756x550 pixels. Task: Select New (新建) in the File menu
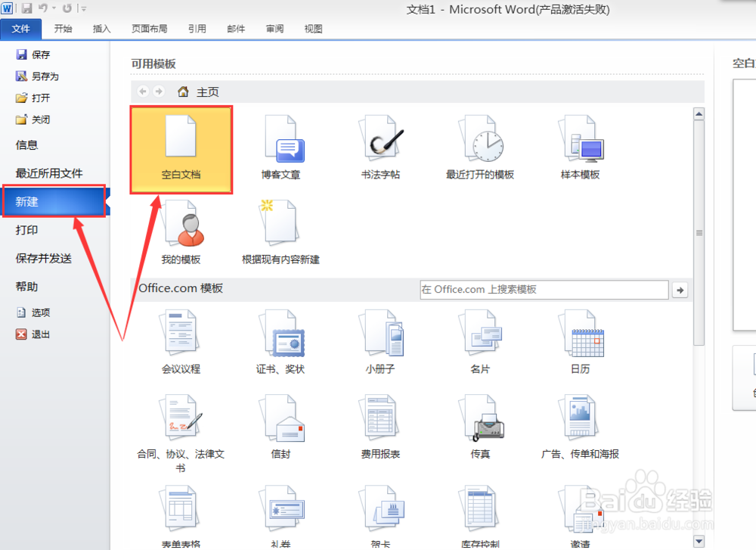pyautogui.click(x=54, y=201)
